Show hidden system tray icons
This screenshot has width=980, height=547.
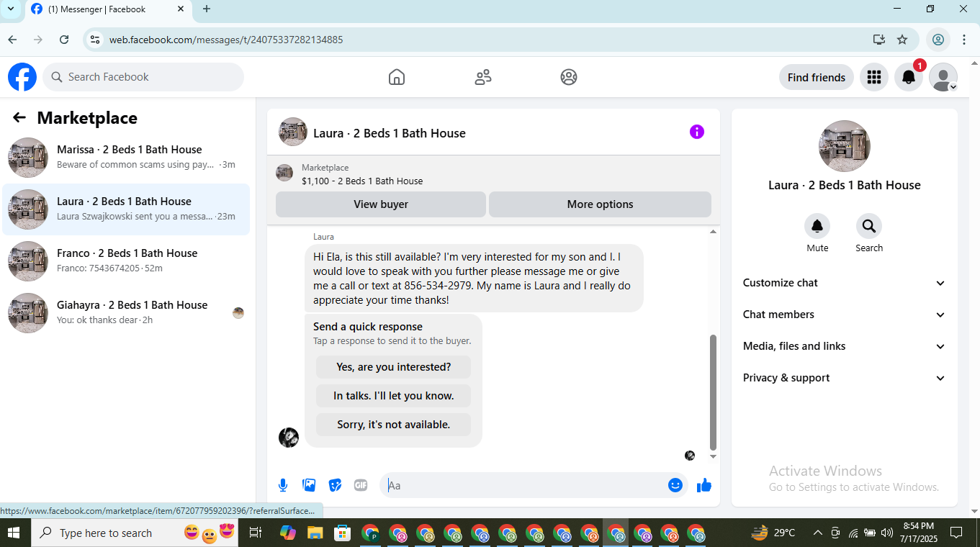point(818,533)
